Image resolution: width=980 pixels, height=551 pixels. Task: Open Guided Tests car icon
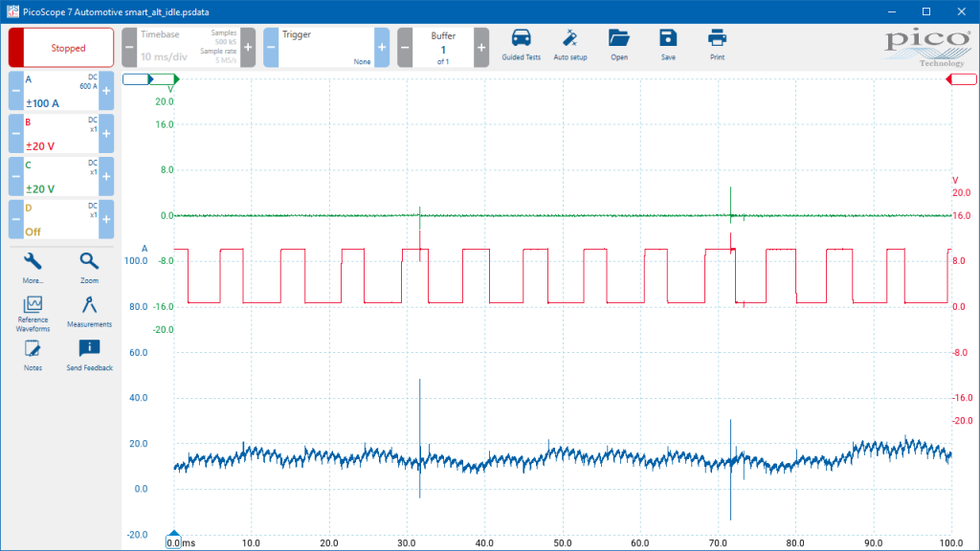(521, 45)
